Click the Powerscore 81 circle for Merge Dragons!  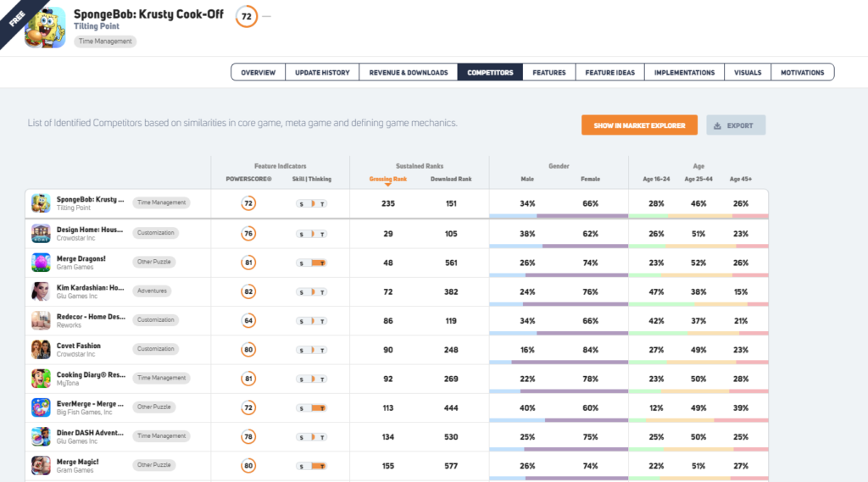pos(248,263)
